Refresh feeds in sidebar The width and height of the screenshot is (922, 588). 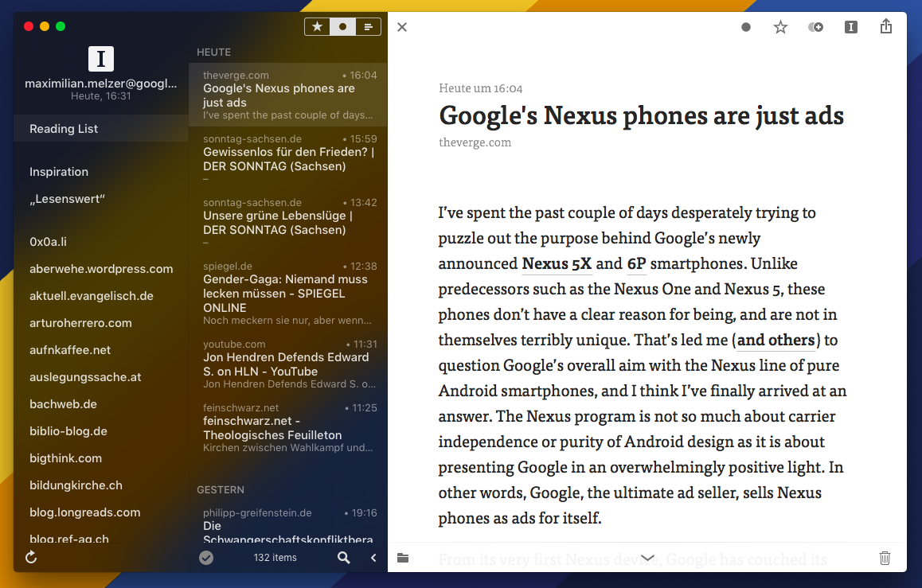[31, 557]
